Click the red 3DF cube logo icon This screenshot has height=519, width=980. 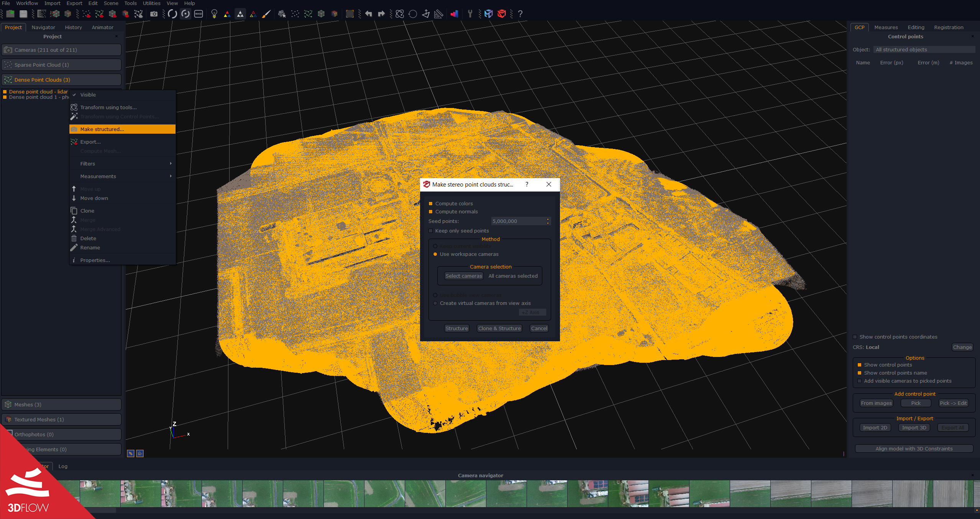[x=501, y=14]
